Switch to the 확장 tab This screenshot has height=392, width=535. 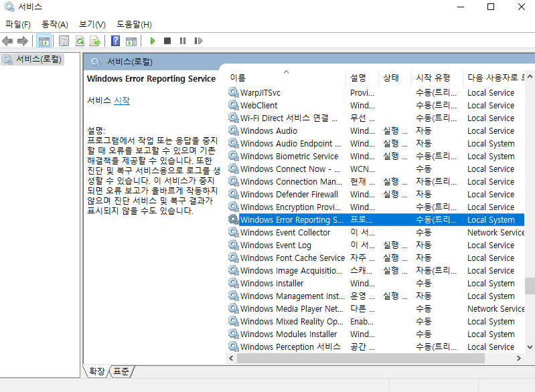96,371
